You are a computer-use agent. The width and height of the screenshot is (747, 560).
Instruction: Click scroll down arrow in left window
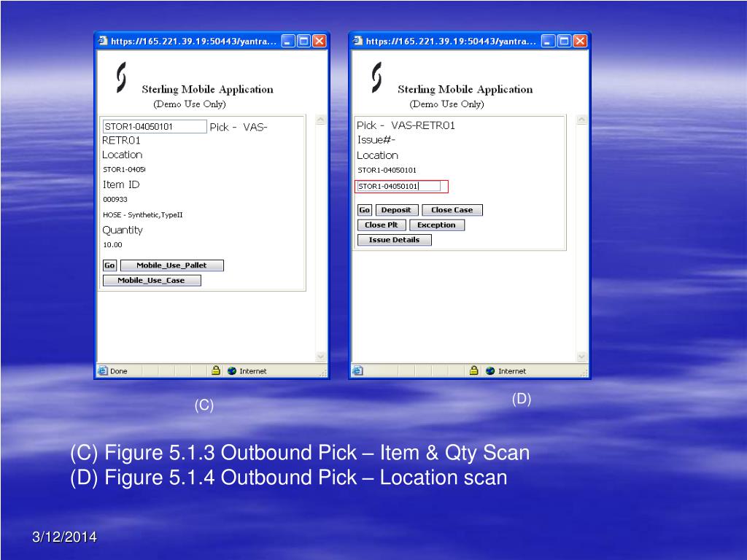coord(321,356)
